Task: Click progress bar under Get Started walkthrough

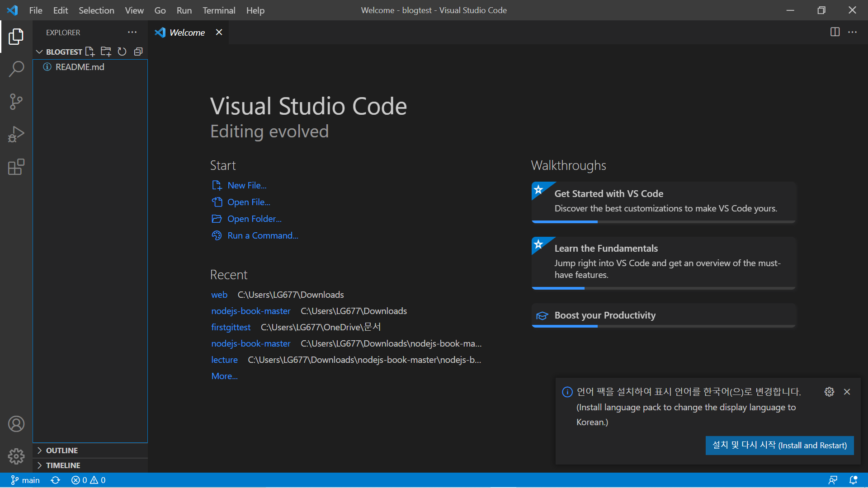Action: [x=663, y=222]
